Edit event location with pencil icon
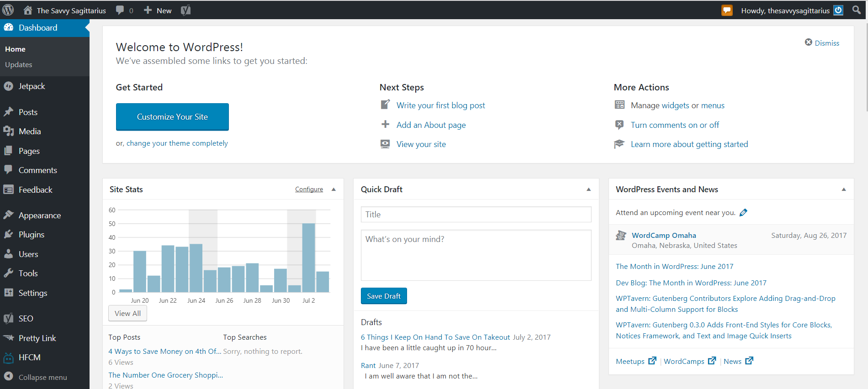This screenshot has height=389, width=868. pos(743,213)
